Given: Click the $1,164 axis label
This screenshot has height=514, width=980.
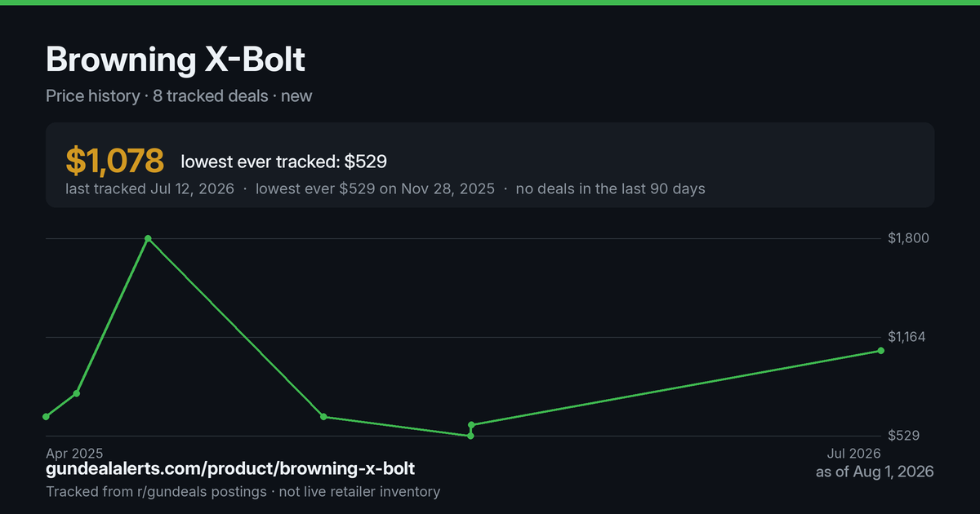Looking at the screenshot, I should pos(909,337).
